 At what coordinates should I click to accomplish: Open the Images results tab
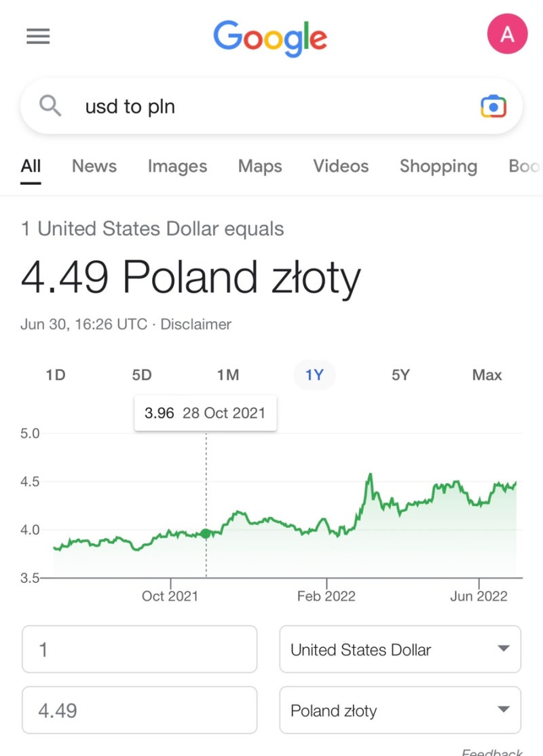click(x=177, y=166)
